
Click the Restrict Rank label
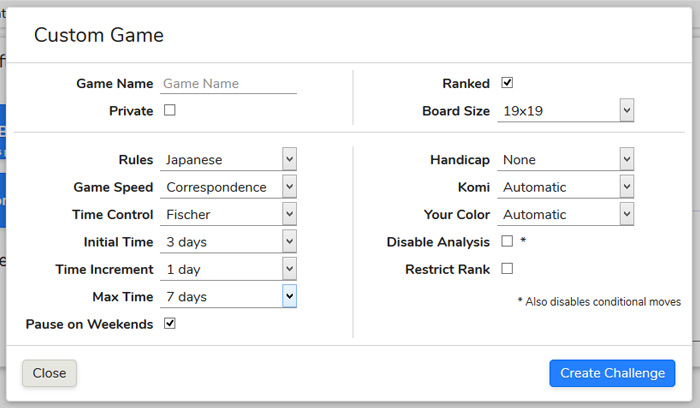(x=447, y=269)
